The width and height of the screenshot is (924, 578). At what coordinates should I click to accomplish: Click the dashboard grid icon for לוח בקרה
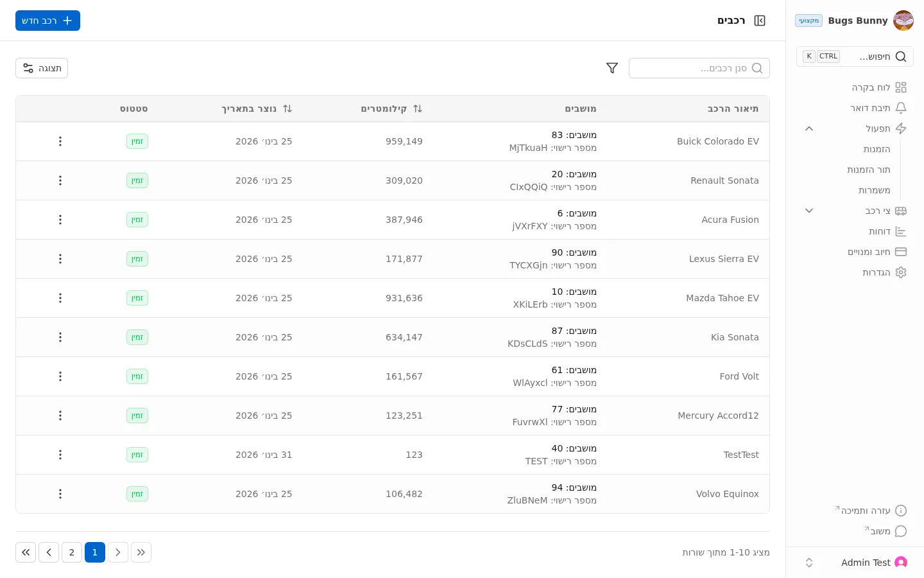[901, 87]
